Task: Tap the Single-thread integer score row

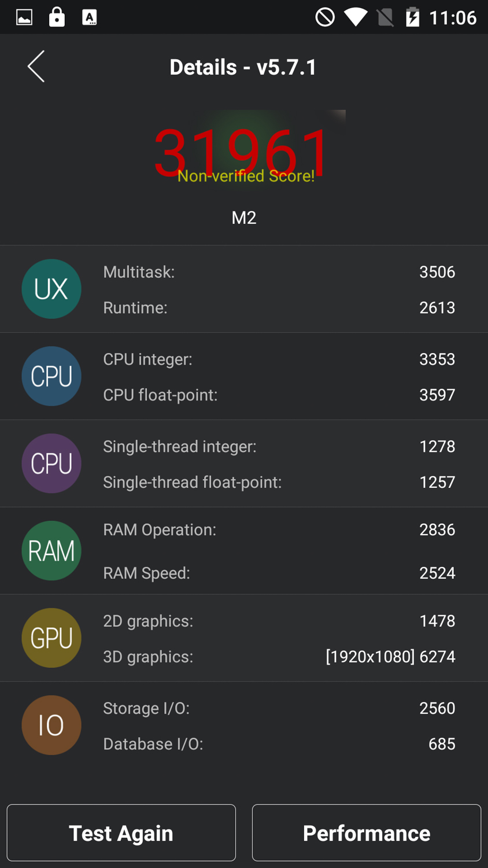Action: (x=279, y=447)
